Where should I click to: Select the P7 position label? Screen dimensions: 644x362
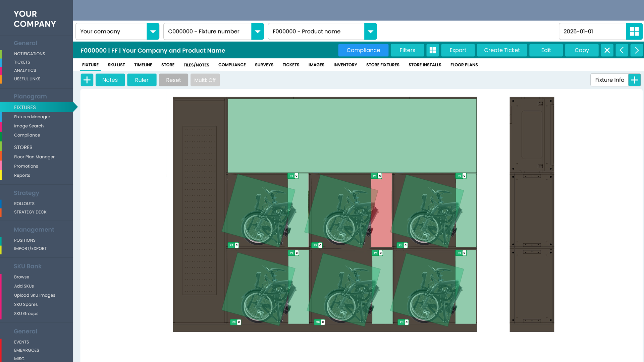click(375, 253)
